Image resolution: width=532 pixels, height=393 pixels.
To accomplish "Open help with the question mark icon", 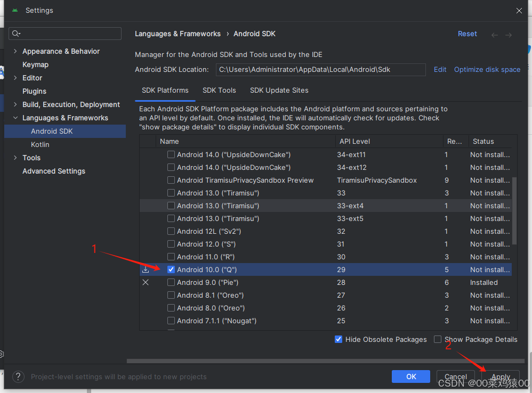I will 18,376.
